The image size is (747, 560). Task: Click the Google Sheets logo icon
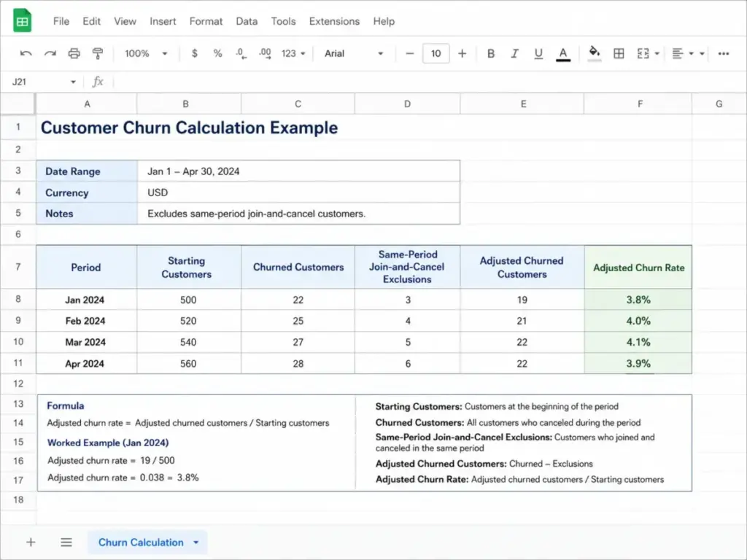point(22,21)
